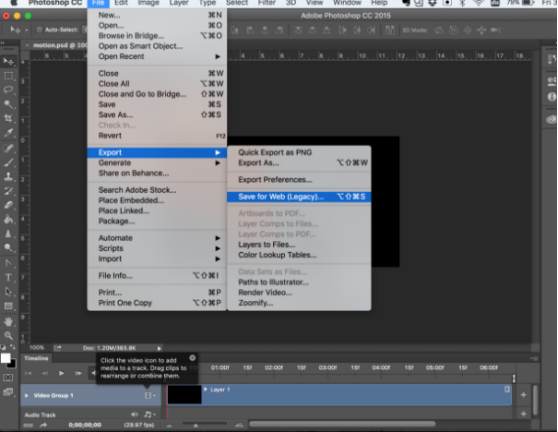Open the Automate submenu
The image size is (558, 432).
tap(157, 238)
